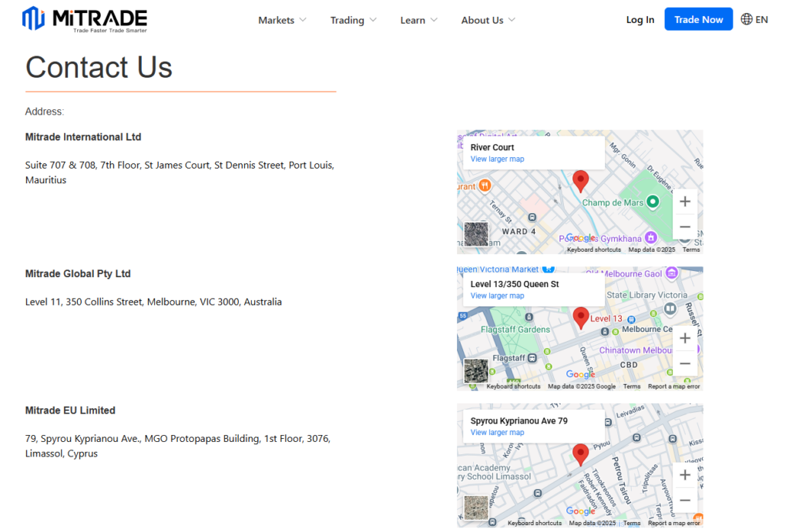789x532 pixels.
Task: Open Terms link on Melbourne map
Action: click(632, 386)
